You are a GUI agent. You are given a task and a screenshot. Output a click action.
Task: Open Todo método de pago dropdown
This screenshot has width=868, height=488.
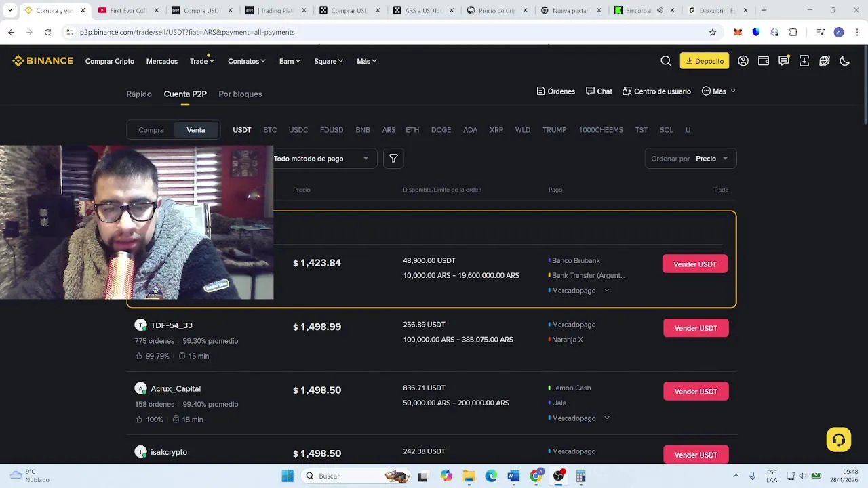tap(325, 159)
